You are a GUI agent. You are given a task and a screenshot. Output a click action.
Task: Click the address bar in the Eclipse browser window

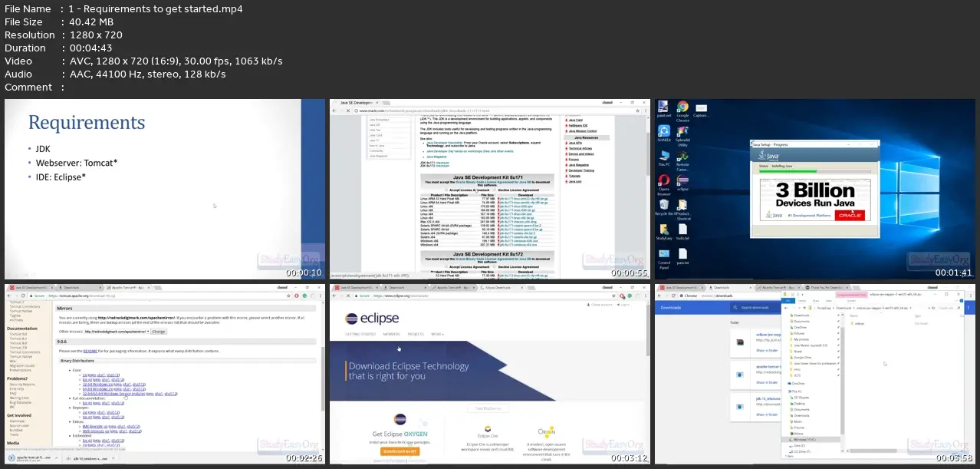(485, 296)
